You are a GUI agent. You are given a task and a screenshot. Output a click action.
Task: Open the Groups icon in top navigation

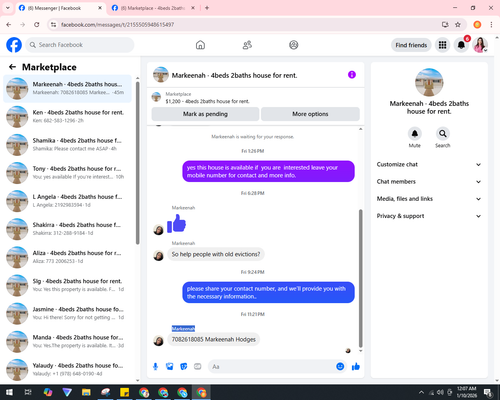coord(294,45)
